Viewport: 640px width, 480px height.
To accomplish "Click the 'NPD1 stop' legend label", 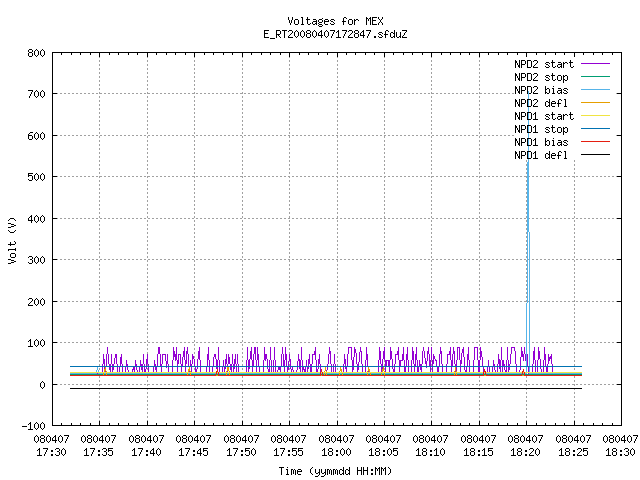I will [541, 129].
